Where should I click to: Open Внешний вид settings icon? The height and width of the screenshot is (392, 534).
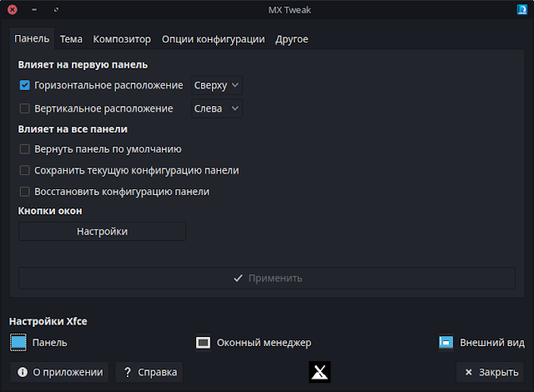446,342
